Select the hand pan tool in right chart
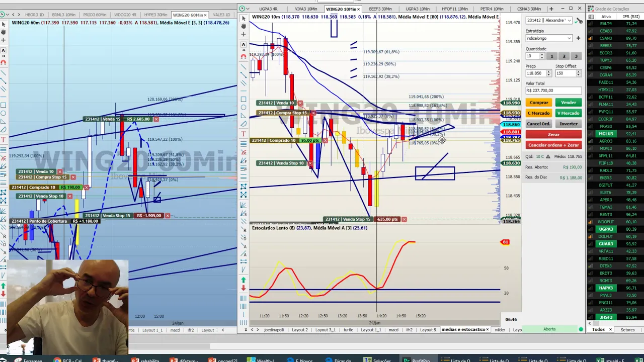Viewport: 644px width, 362px height. 244,26
